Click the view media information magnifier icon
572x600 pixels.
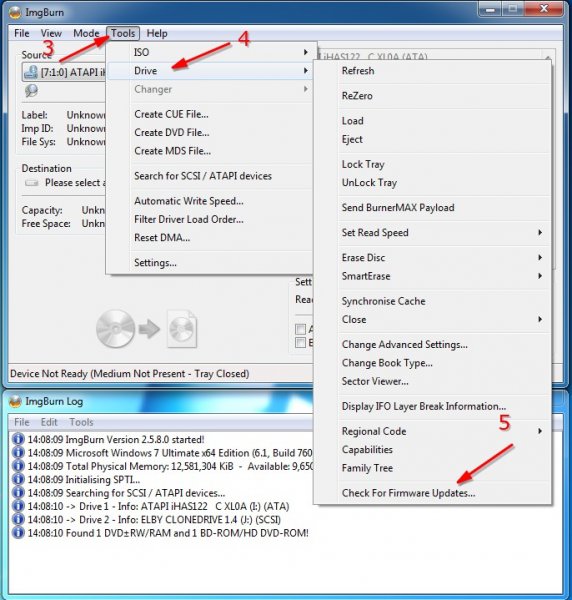[31, 91]
